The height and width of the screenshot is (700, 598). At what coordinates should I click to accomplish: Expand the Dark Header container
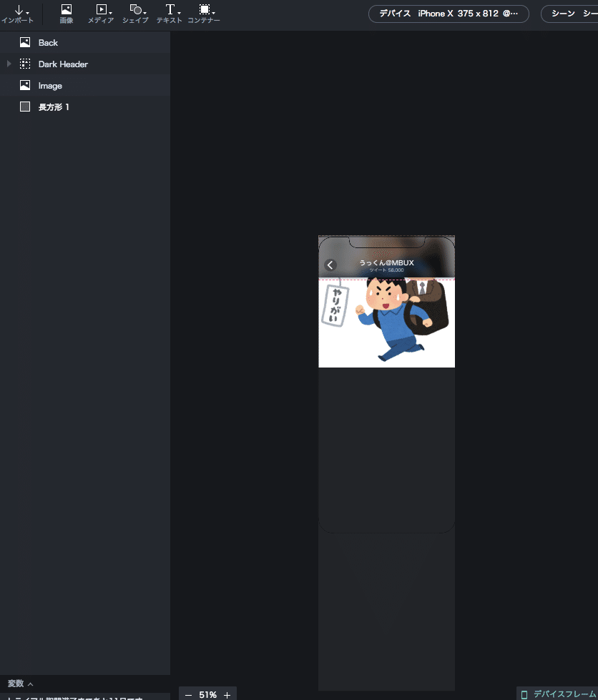9,64
